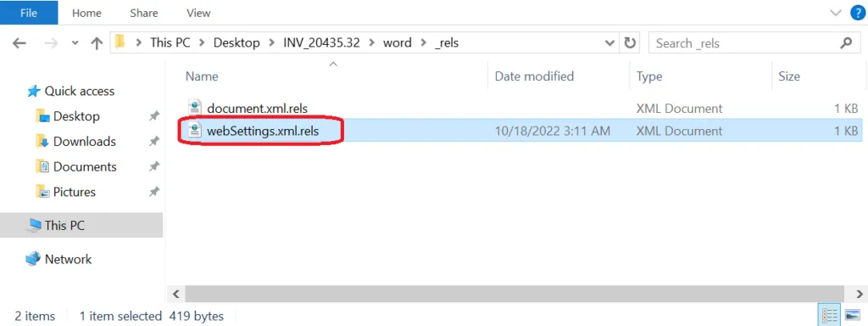Screen dimensions: 868x326
Task: Sort by the Size column header
Action: [x=789, y=76]
